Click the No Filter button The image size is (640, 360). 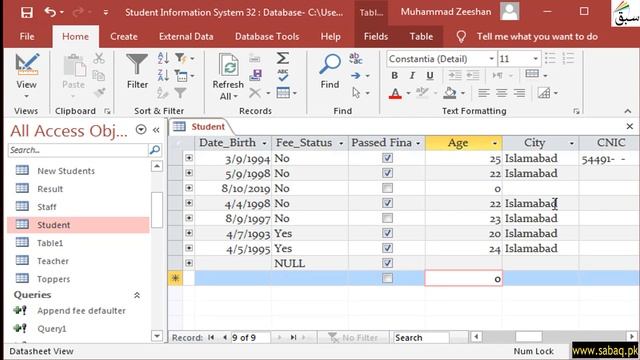pos(353,338)
